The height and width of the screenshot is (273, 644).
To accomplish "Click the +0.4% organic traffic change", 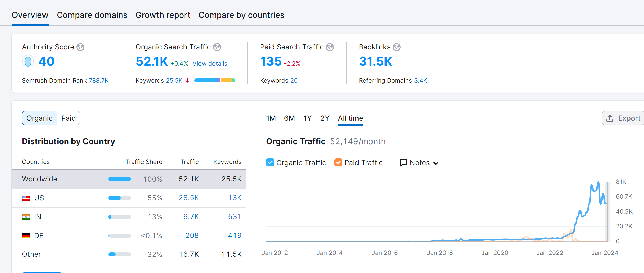I will coord(179,64).
